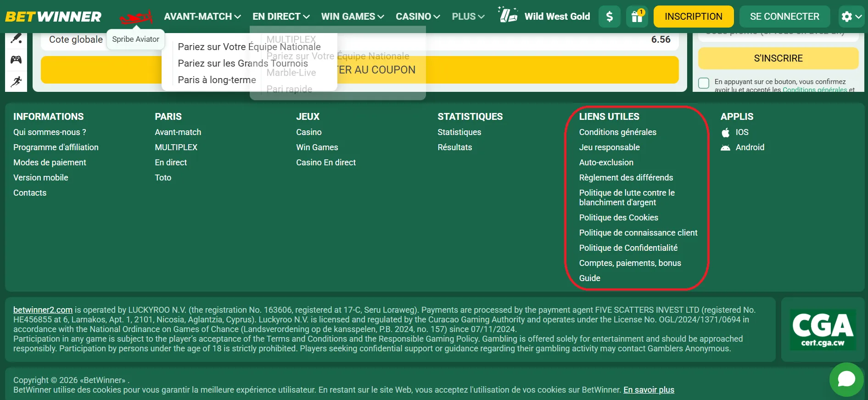Click the INSCRIPTION button
868x400 pixels.
coord(694,17)
